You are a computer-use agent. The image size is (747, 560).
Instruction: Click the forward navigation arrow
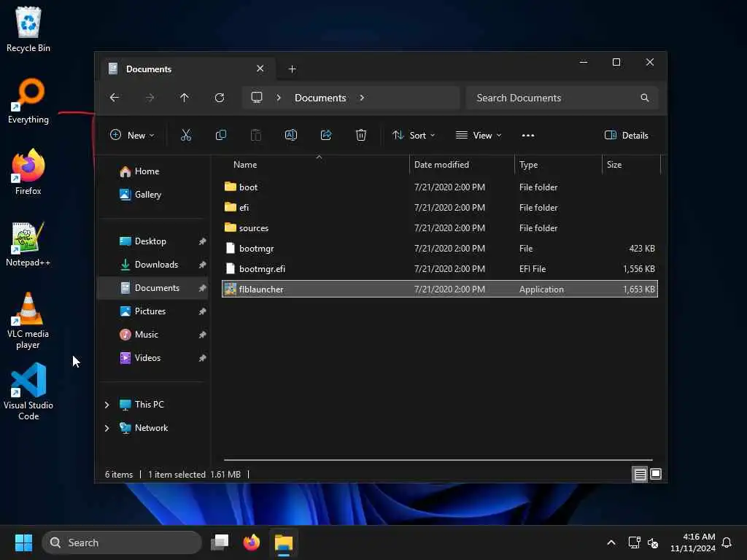[x=150, y=98]
